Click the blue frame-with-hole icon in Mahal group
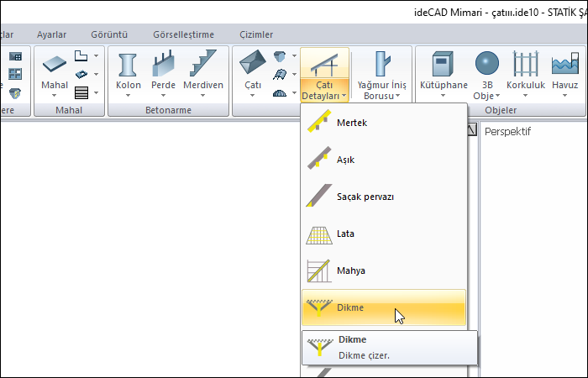Viewport: 588px width, 378px height. 81,74
